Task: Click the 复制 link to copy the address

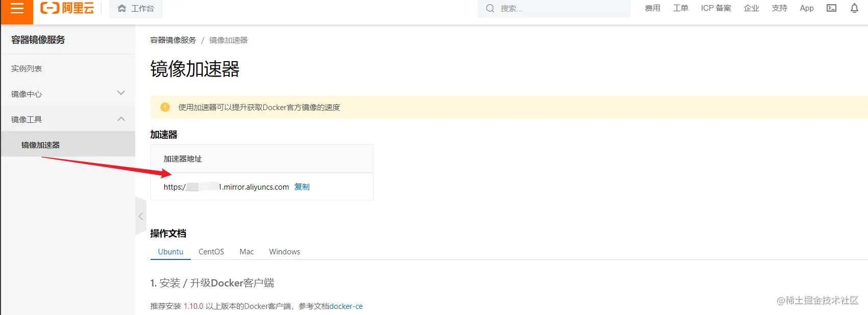Action: click(x=302, y=187)
